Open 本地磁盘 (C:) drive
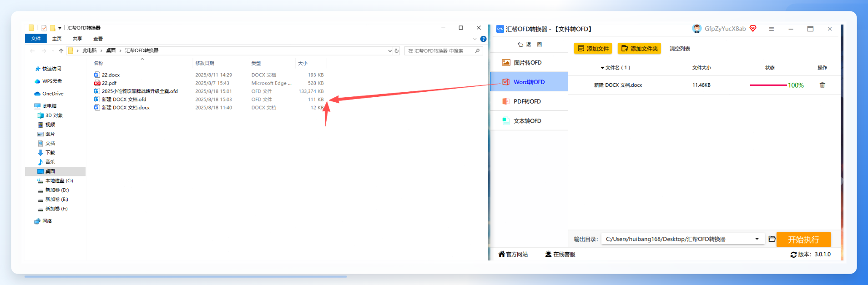 [59, 181]
